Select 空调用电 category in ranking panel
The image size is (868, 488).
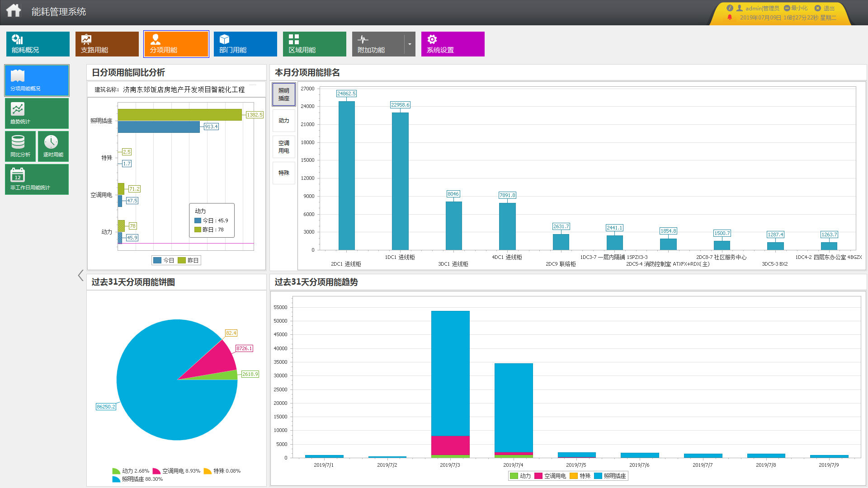point(283,147)
